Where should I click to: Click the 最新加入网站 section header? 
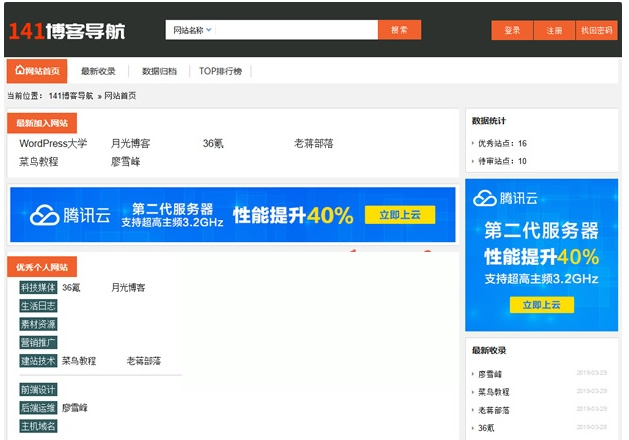[x=42, y=123]
